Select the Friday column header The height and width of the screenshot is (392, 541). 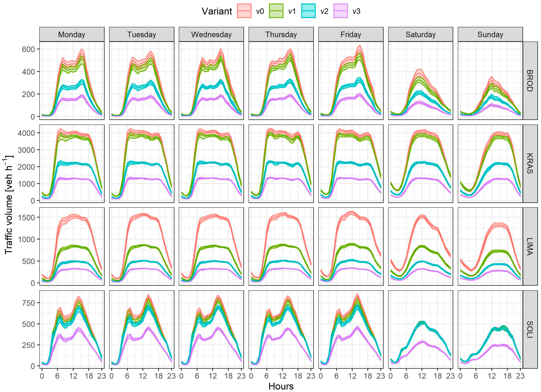point(351,35)
